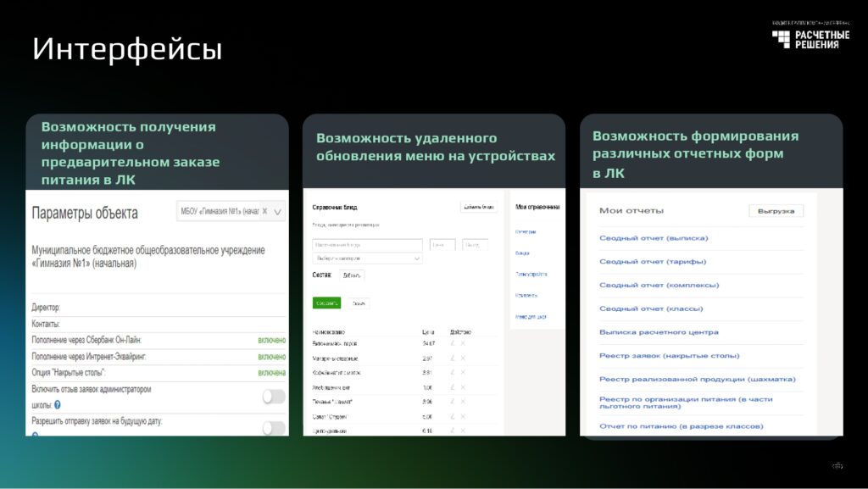
Task: Open 'Реестр реализованной продукции (шахматка)' report
Action: [697, 380]
